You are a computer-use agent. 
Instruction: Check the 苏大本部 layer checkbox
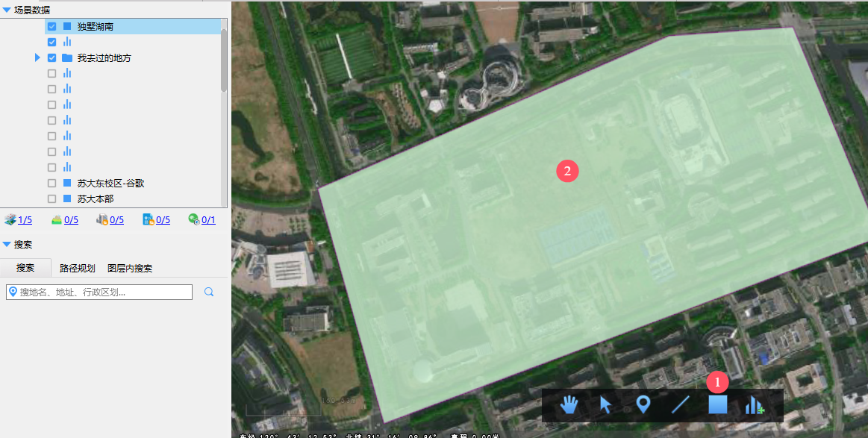[x=51, y=198]
